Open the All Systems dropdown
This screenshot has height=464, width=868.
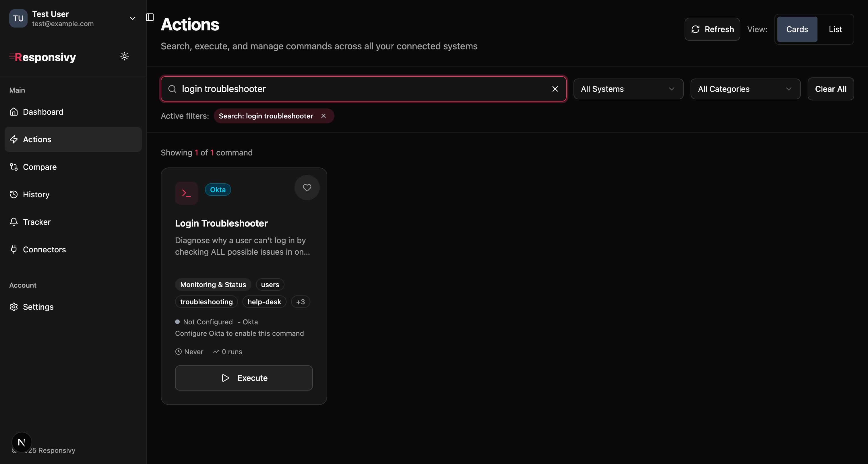[628, 89]
